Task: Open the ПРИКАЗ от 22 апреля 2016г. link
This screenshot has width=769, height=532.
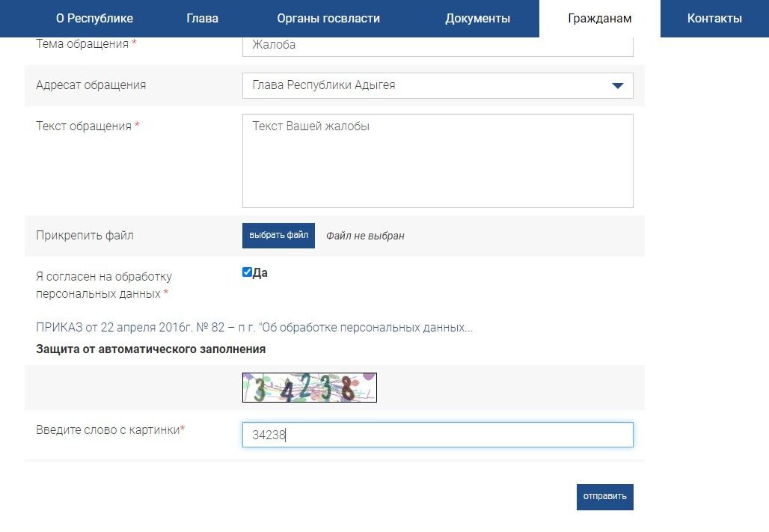Action: (x=254, y=327)
